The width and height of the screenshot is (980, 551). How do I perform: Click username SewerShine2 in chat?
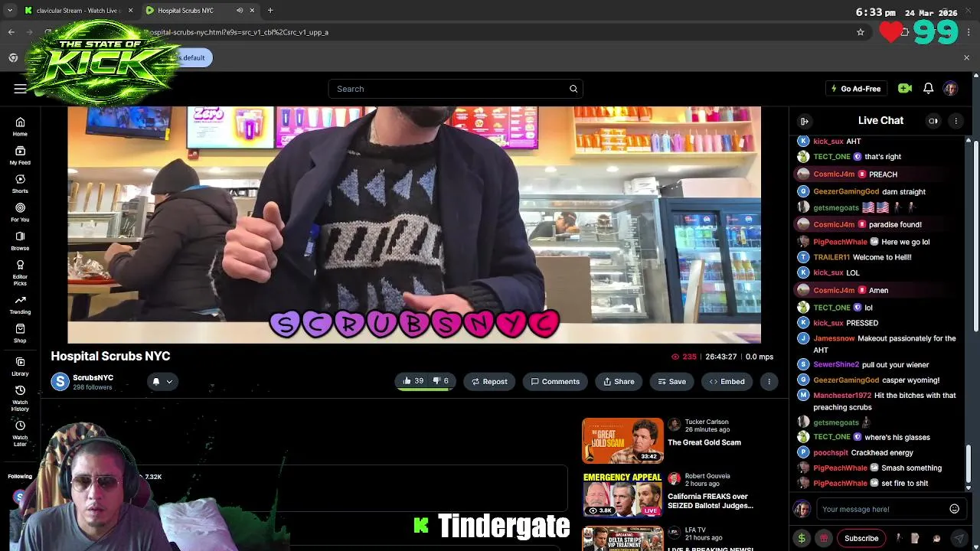tap(836, 364)
